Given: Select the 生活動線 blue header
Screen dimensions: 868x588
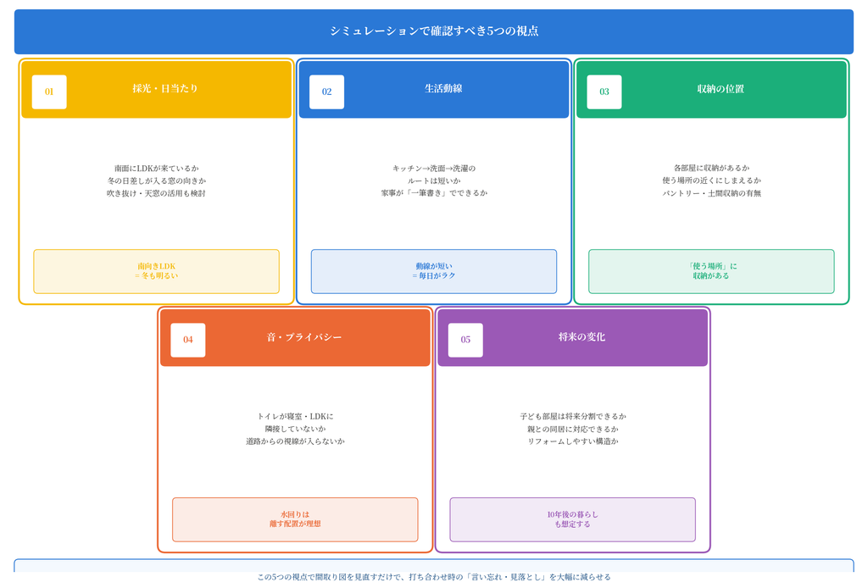Looking at the screenshot, I should 434,90.
